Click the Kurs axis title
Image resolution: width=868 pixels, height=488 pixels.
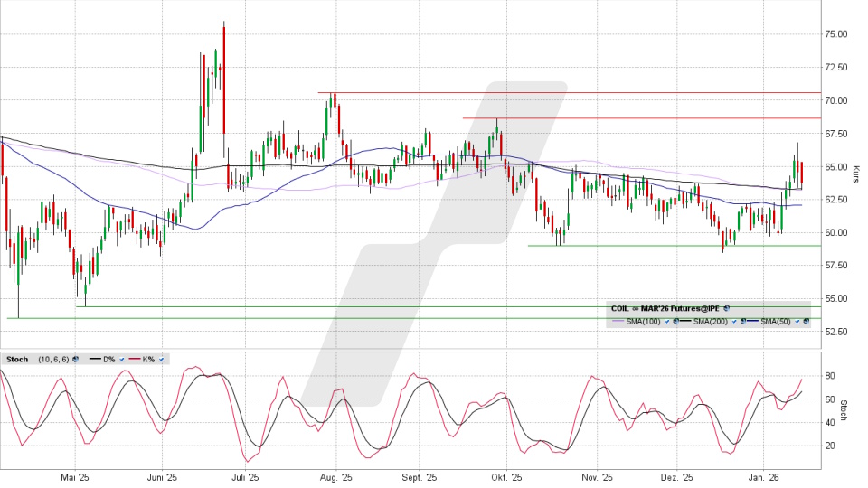tap(855, 173)
